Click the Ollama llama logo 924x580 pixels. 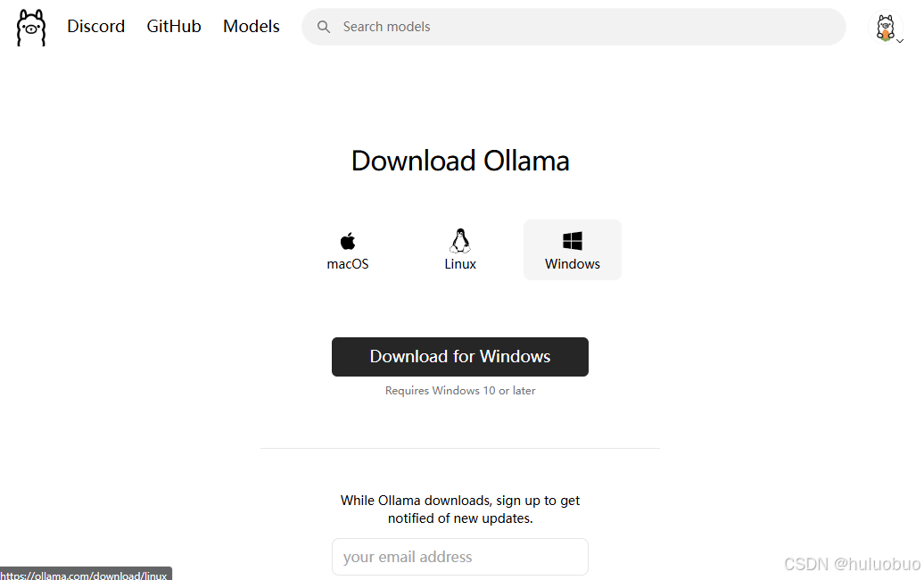(30, 27)
